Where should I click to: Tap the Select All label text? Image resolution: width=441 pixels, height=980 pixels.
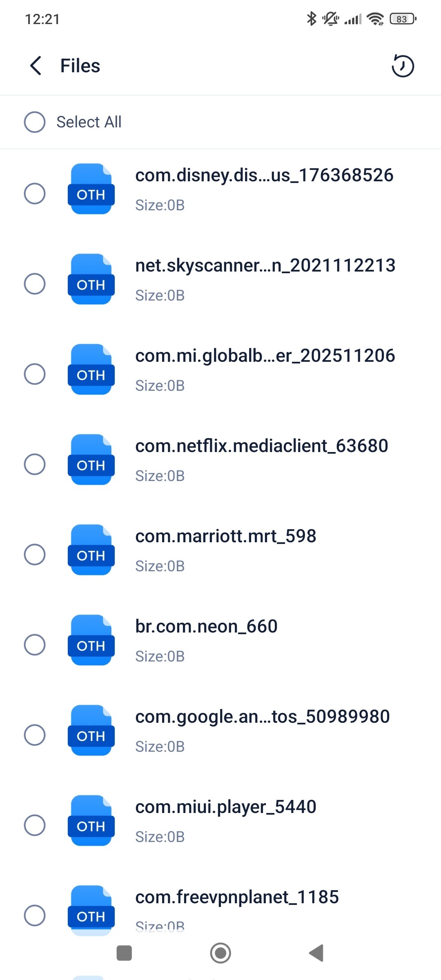click(89, 122)
